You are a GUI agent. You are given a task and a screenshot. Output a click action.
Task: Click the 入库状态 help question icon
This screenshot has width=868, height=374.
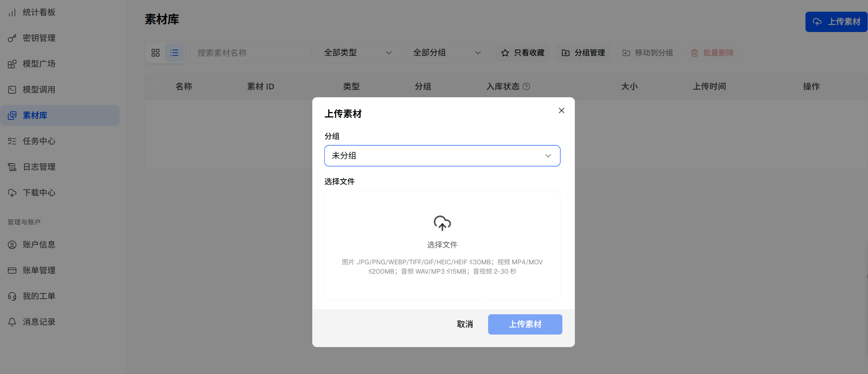tap(526, 87)
